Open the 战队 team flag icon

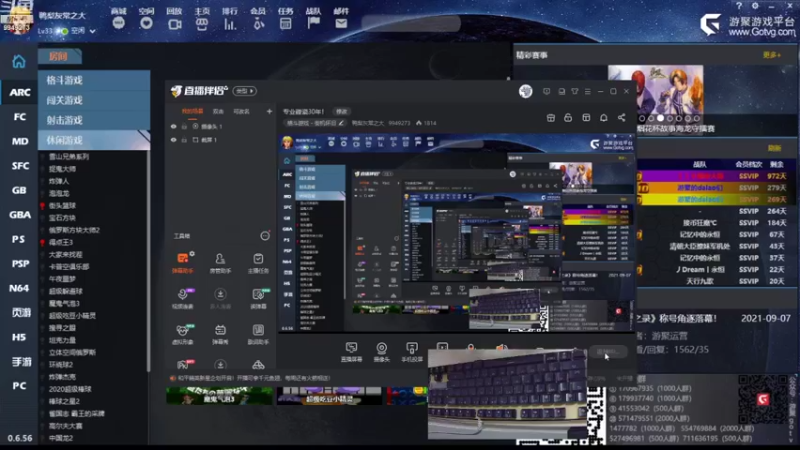(x=313, y=23)
